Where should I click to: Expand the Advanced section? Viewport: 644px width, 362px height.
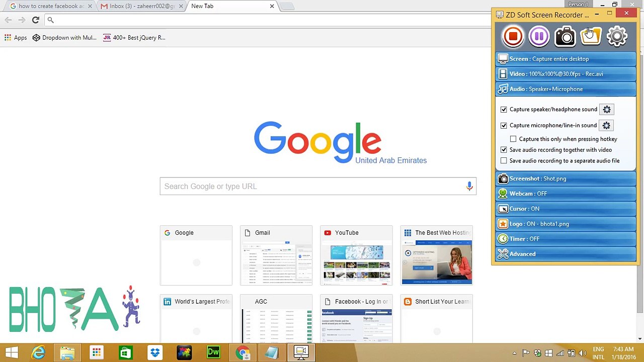pyautogui.click(x=566, y=254)
